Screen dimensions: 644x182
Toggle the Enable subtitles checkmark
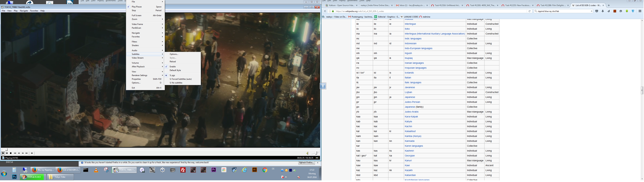pyautogui.click(x=173, y=66)
